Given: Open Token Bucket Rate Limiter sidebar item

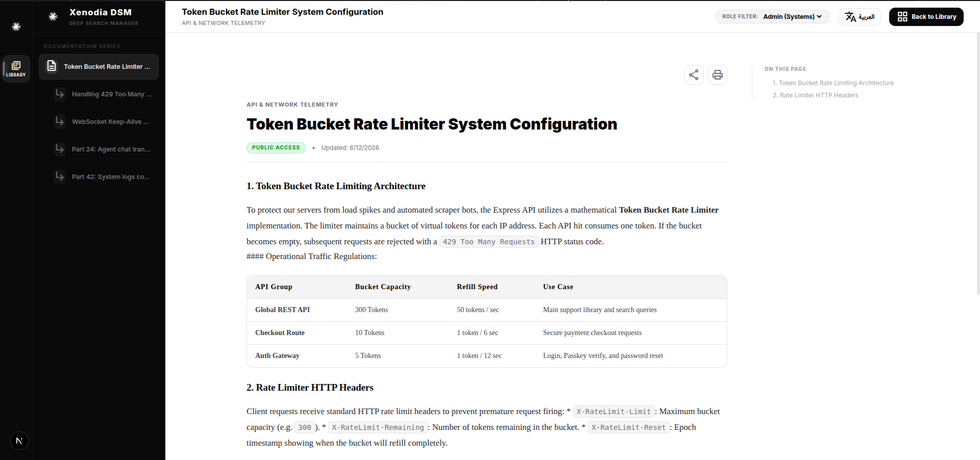Looking at the screenshot, I should (99, 67).
